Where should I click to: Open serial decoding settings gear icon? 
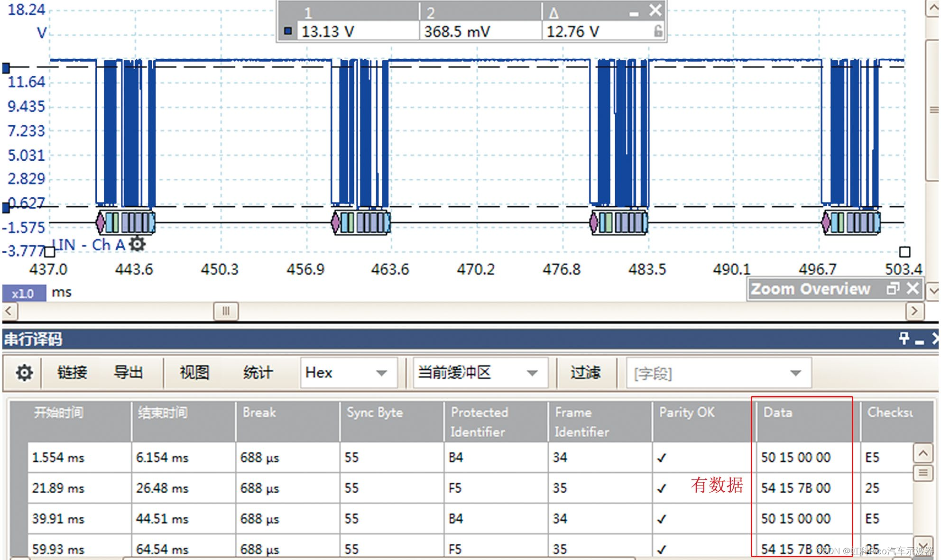(24, 373)
